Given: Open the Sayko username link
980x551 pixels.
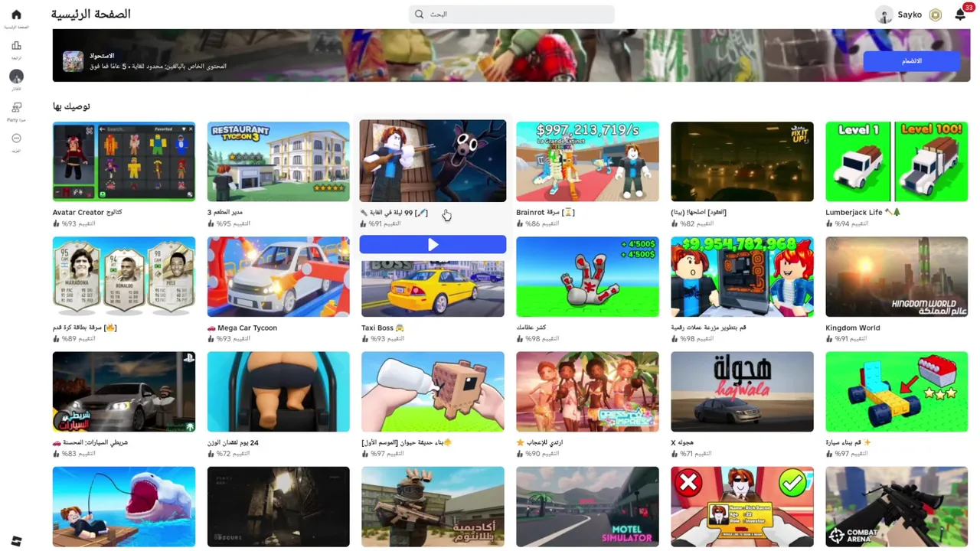Looking at the screenshot, I should pyautogui.click(x=910, y=15).
